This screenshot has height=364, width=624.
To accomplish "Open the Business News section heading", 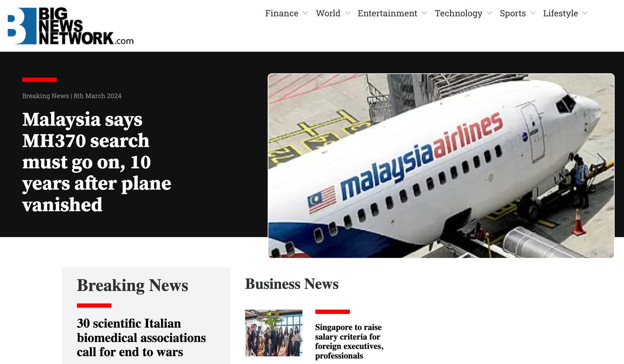I will (292, 284).
